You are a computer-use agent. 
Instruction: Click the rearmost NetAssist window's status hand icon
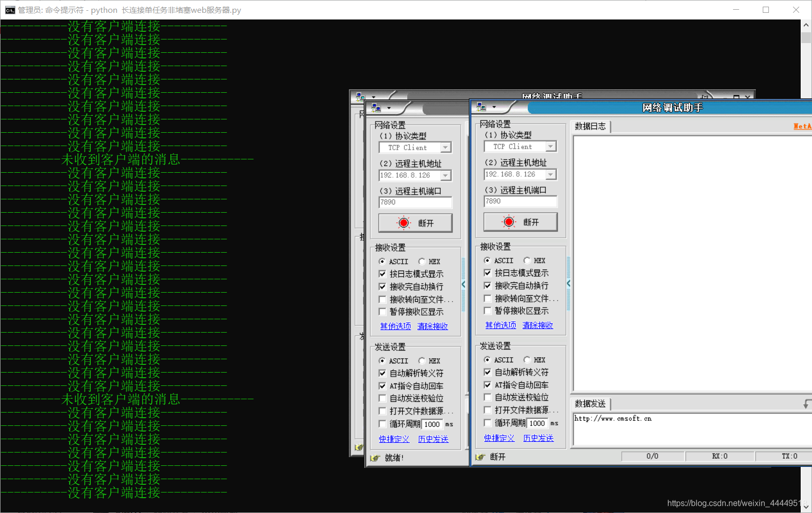click(x=359, y=447)
